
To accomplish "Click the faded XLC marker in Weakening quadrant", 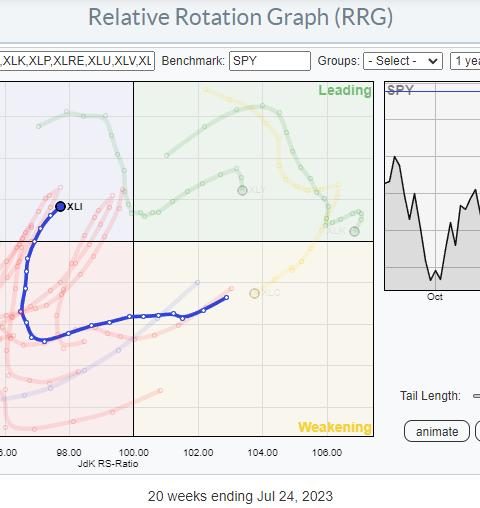I will pyautogui.click(x=254, y=293).
